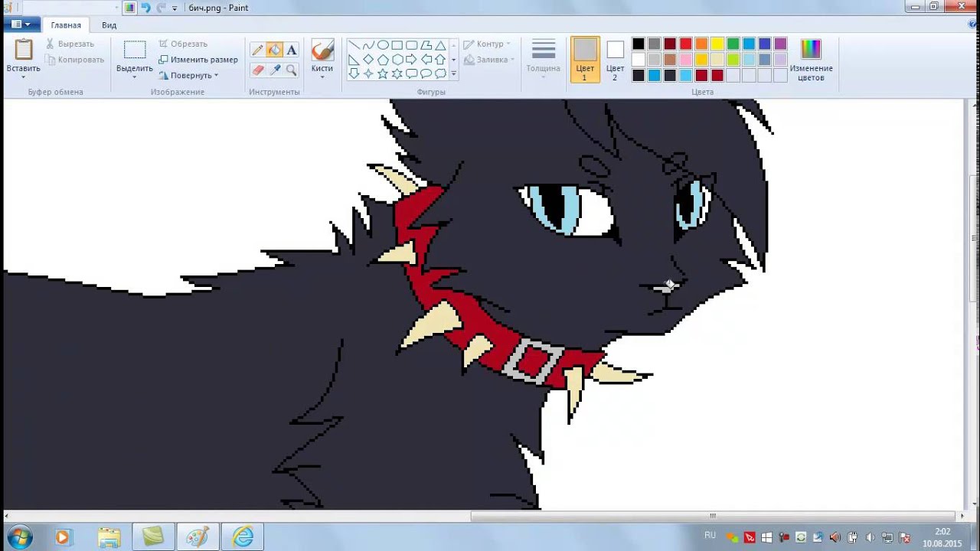
Task: Select the Color picker eyedropper tool
Action: 275,70
